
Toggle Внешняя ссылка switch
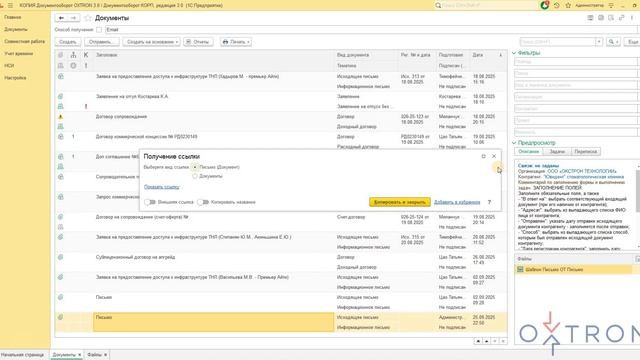tap(150, 202)
